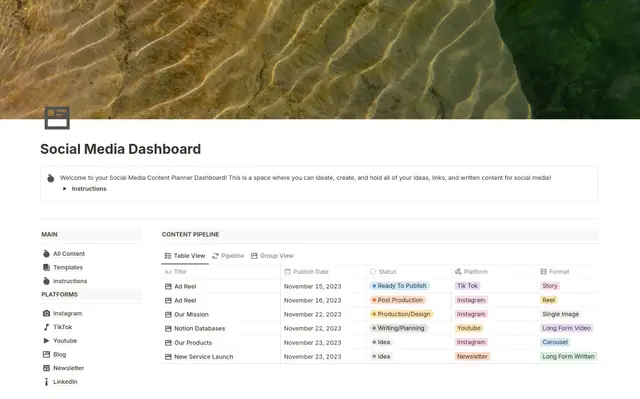Click the Newsletter platform tag in the table
The width and height of the screenshot is (640, 399).
pos(472,357)
